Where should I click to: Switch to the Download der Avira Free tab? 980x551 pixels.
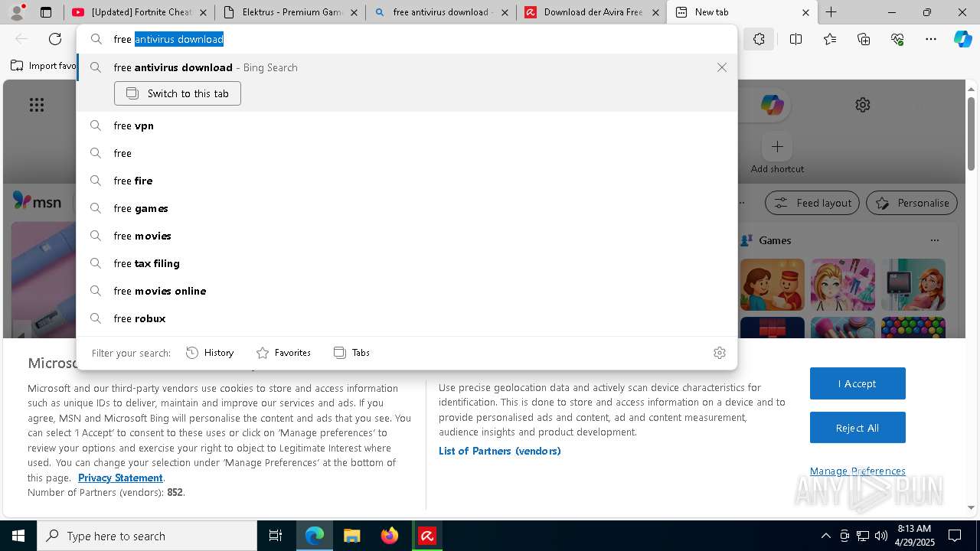point(592,12)
